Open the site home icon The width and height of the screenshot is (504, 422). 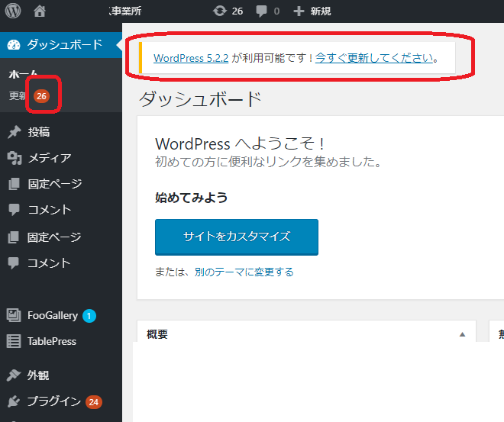[40, 11]
